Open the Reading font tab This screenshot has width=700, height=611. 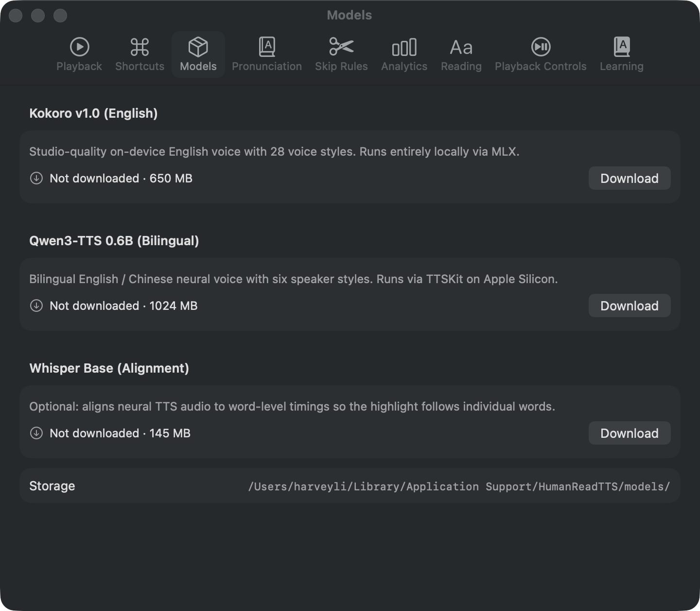pos(461,54)
